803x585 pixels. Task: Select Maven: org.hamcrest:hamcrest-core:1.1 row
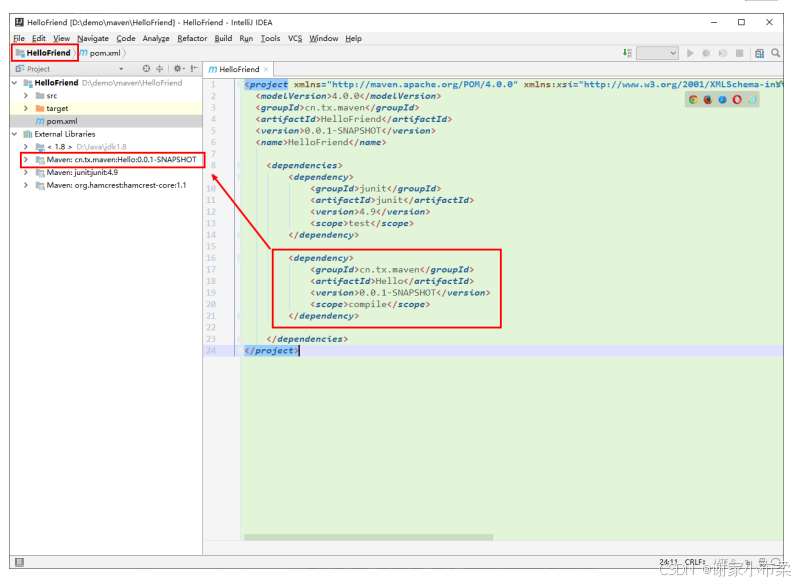coord(106,185)
